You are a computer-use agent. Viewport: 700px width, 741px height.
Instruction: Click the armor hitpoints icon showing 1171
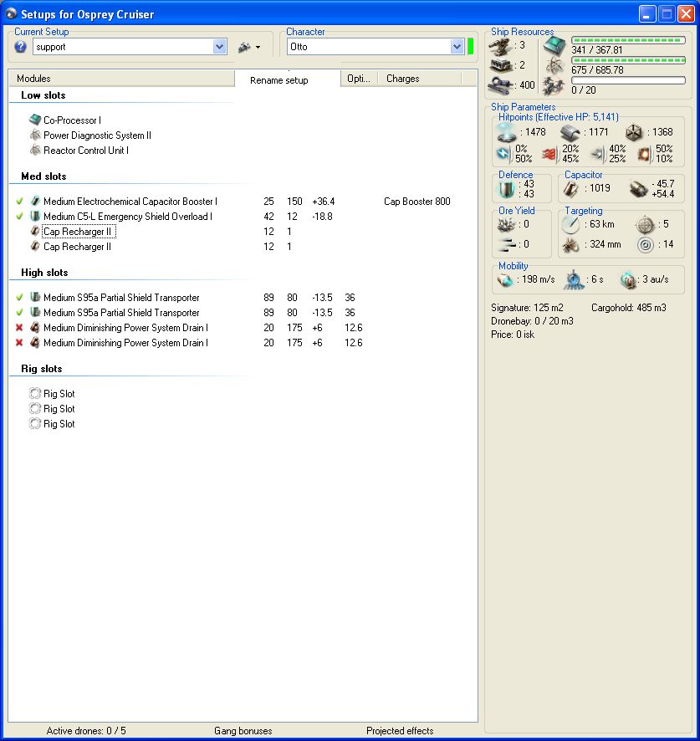coord(570,133)
